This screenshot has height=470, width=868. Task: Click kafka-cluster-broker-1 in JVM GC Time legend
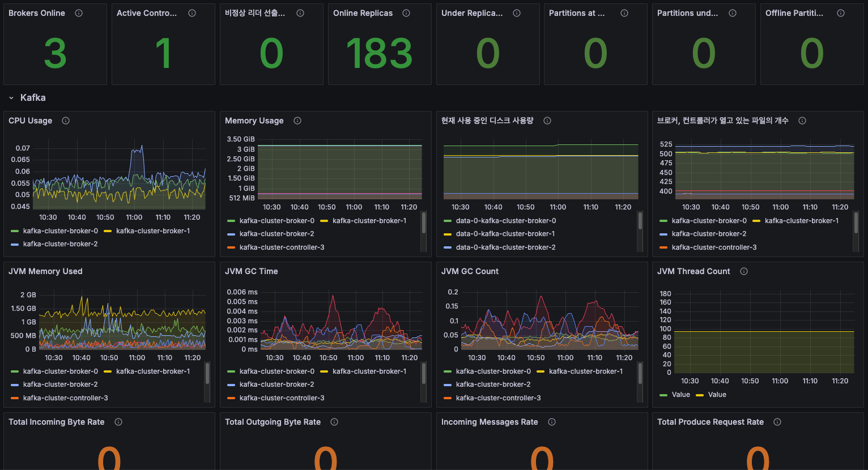pos(369,371)
